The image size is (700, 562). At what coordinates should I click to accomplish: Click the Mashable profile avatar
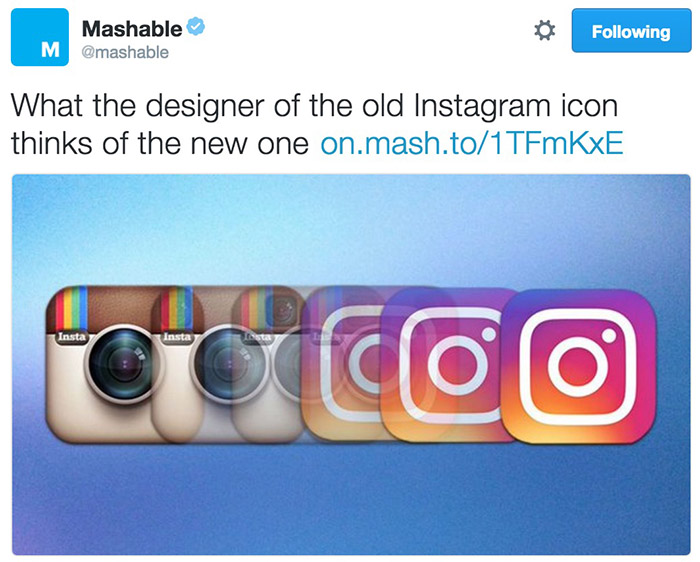(x=40, y=39)
